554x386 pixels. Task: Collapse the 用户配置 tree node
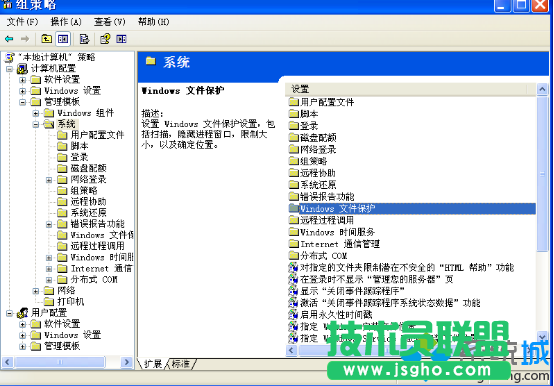[10, 313]
